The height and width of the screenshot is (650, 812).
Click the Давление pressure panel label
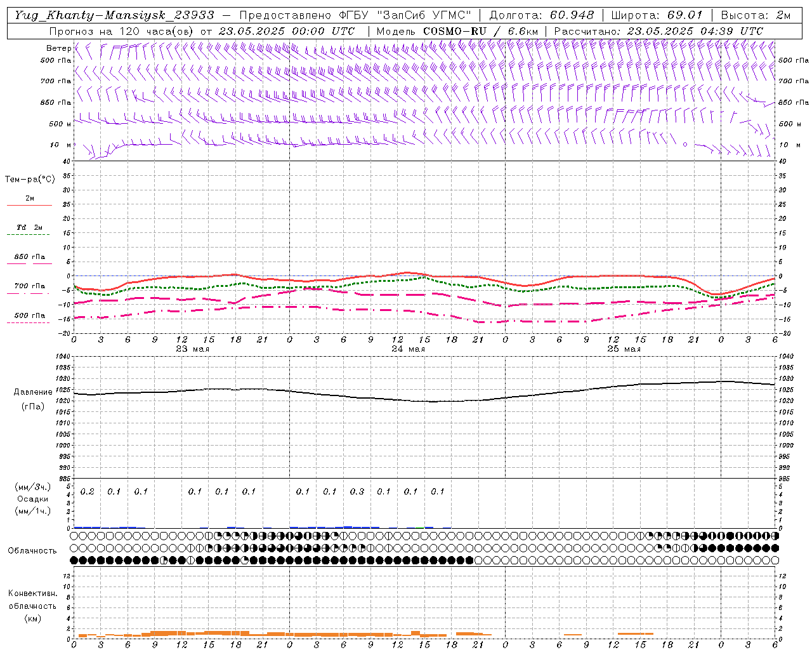(33, 392)
